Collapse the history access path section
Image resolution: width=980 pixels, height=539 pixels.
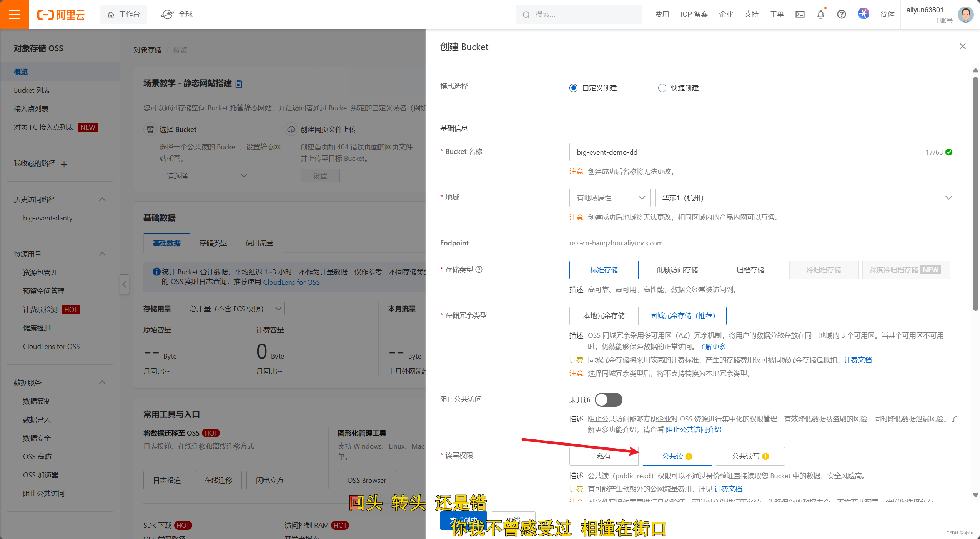click(x=102, y=200)
